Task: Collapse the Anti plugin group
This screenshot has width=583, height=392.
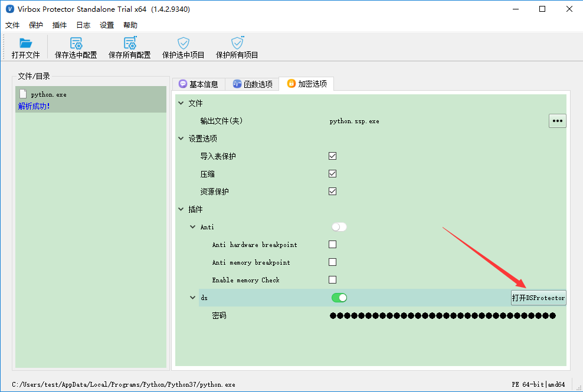Action: 192,227
